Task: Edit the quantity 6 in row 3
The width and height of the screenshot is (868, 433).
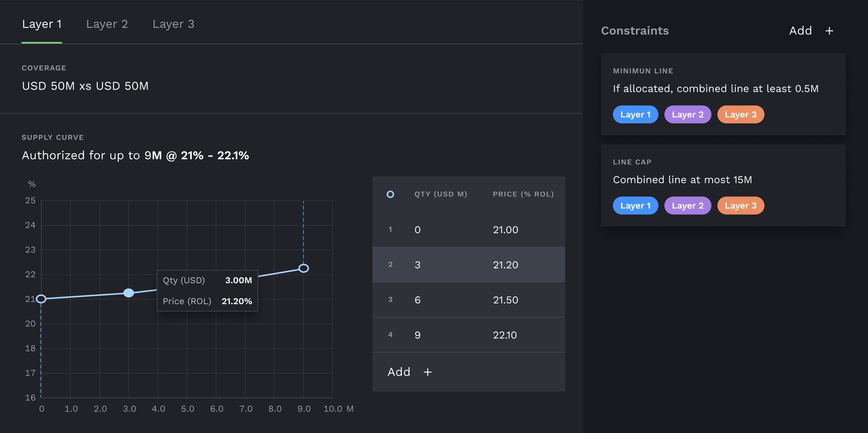Action: 417,300
